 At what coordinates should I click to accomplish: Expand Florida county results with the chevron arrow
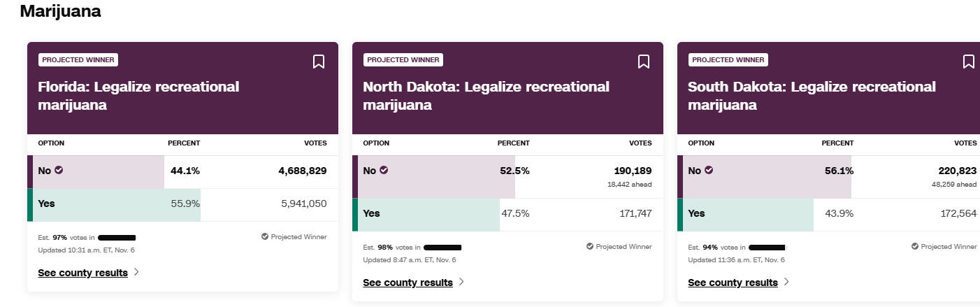click(136, 272)
